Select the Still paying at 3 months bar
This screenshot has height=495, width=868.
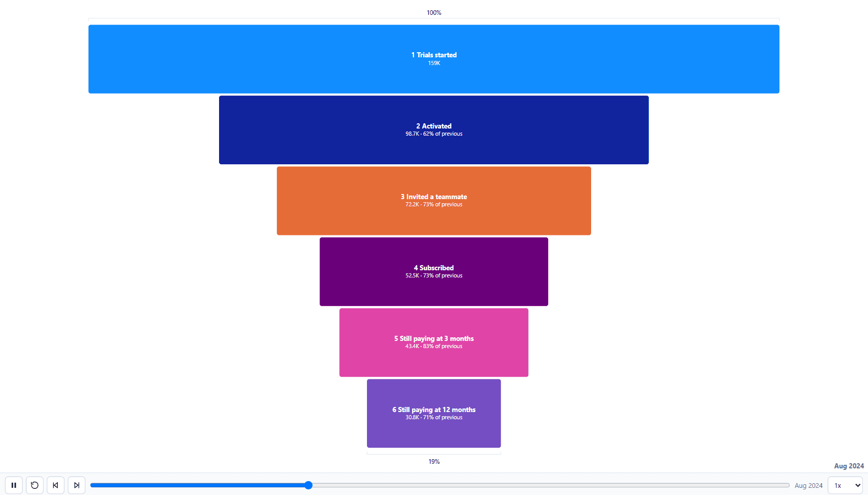[434, 342]
